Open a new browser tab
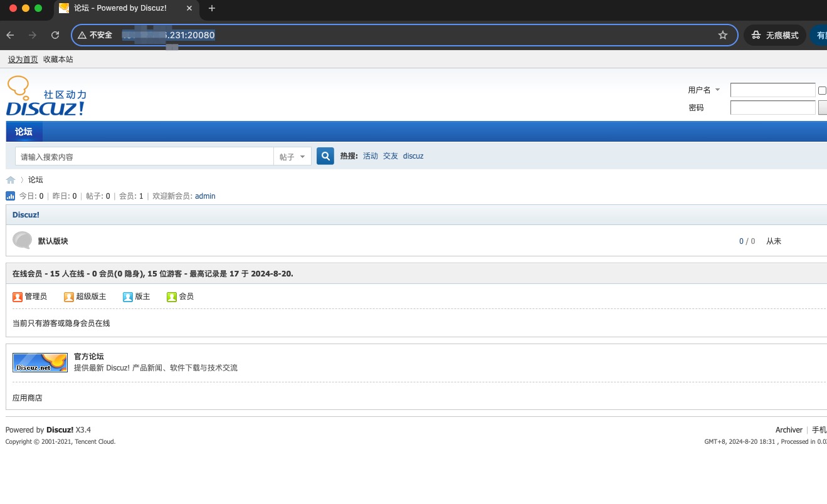 (211, 8)
